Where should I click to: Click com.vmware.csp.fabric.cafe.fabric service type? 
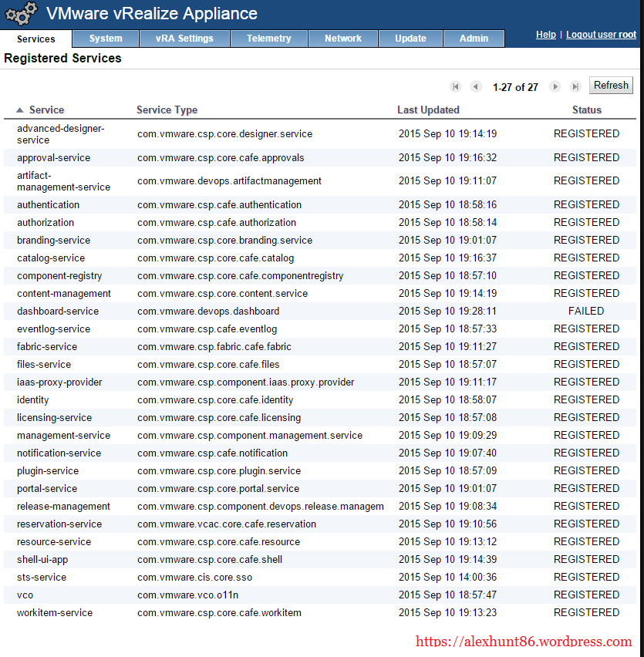coord(214,346)
